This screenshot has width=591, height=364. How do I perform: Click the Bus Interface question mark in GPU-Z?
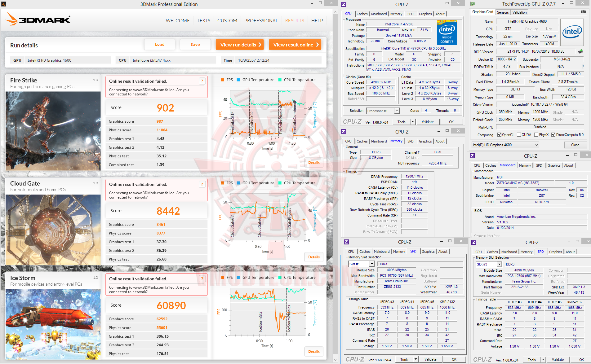(583, 67)
